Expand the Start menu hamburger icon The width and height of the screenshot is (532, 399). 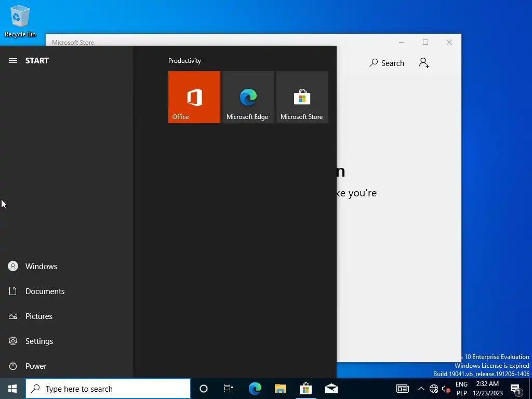[x=13, y=61]
